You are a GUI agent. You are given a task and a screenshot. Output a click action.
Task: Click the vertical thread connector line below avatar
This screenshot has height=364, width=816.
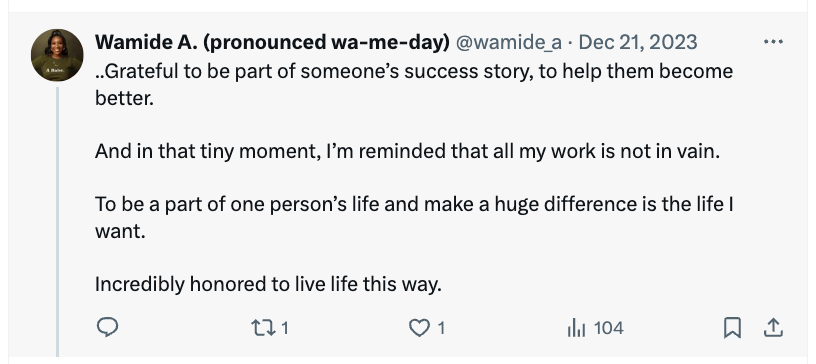tap(57, 222)
